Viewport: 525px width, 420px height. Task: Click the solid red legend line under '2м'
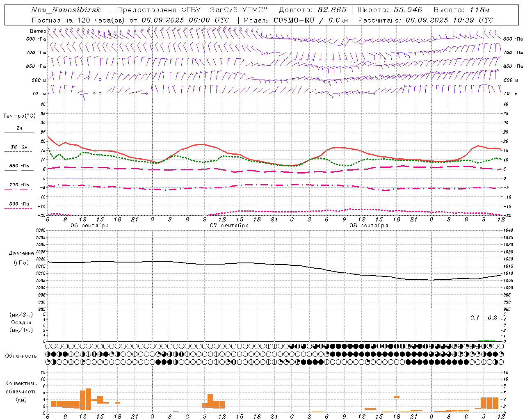coord(19,133)
